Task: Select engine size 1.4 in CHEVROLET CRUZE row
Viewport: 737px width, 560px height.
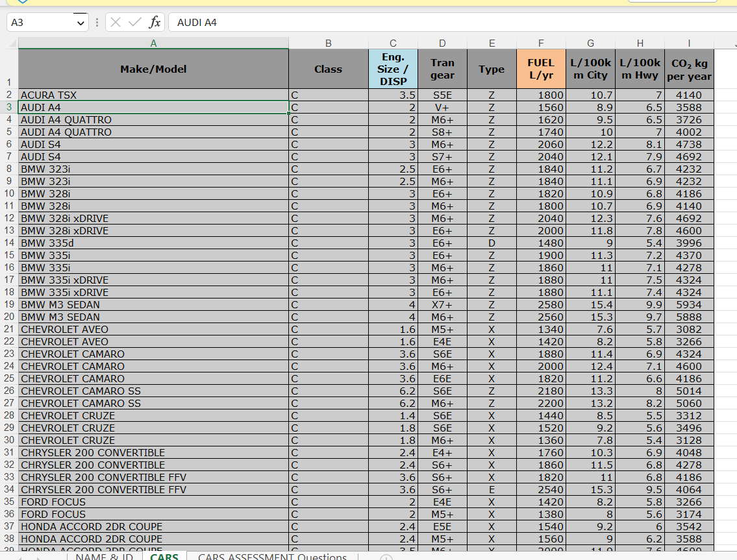Action: (393, 415)
